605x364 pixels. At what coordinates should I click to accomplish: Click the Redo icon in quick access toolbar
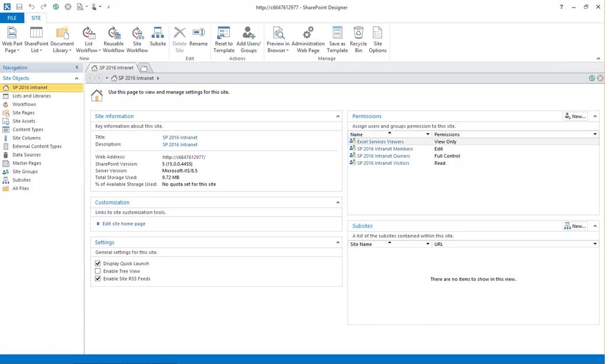click(44, 7)
